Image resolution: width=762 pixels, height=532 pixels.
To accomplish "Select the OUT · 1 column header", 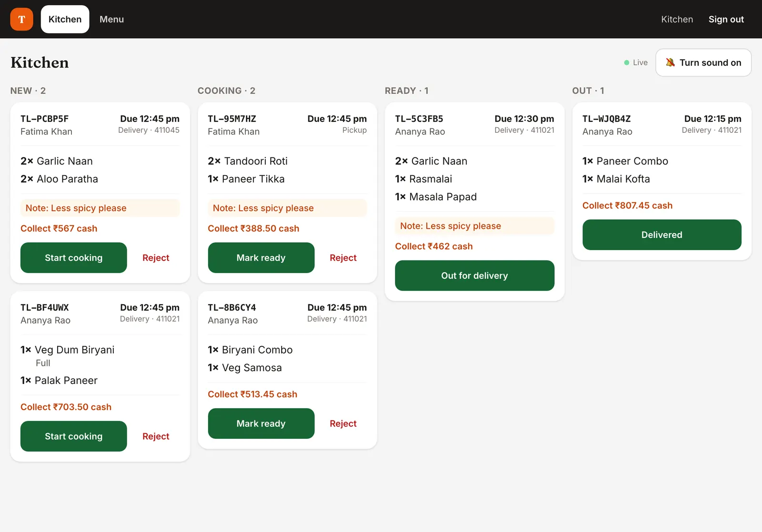I will (x=588, y=90).
